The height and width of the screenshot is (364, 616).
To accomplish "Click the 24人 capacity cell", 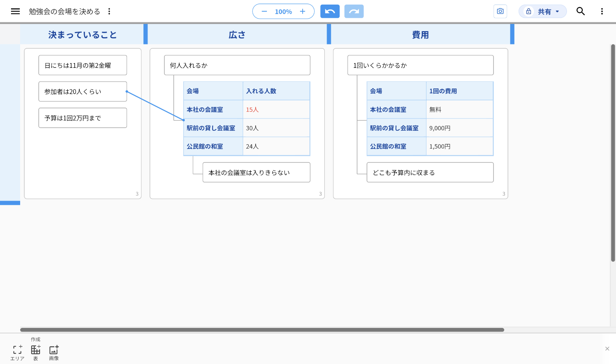I will [276, 146].
